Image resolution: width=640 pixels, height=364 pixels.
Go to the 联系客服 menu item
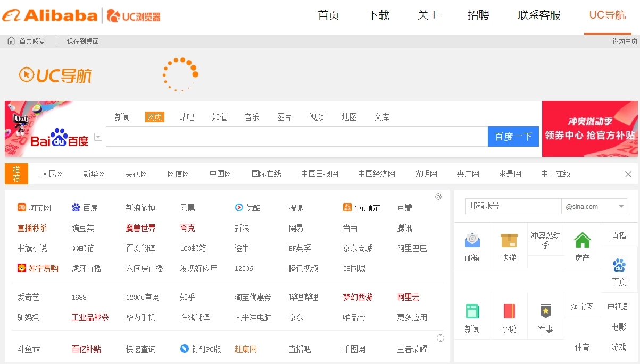539,15
